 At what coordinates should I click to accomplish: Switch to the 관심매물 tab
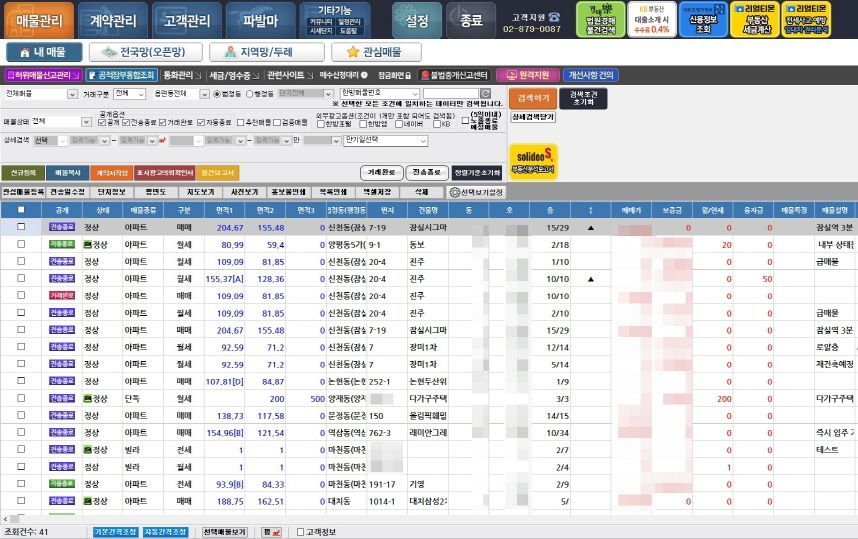click(376, 52)
